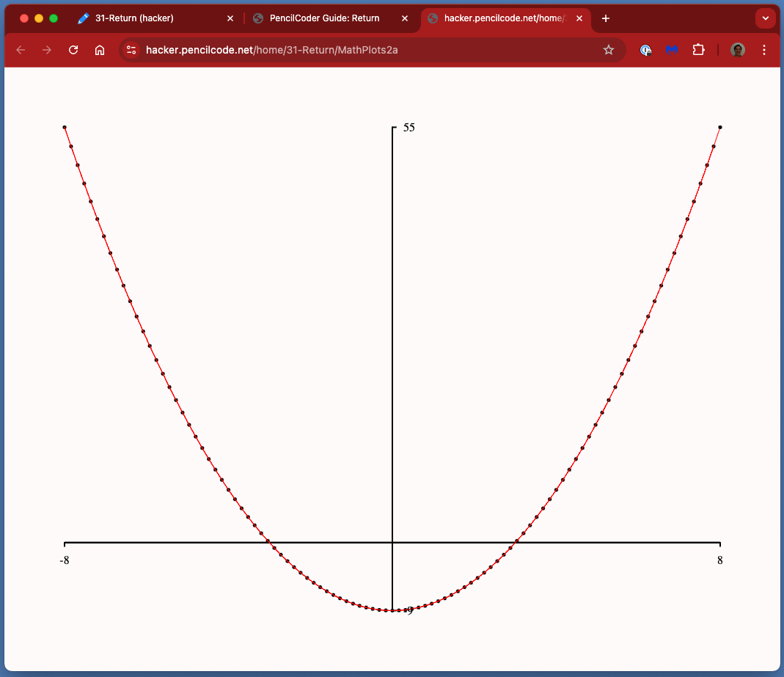784x677 pixels.
Task: Close the PencilCoder Guide tab
Action: click(405, 18)
